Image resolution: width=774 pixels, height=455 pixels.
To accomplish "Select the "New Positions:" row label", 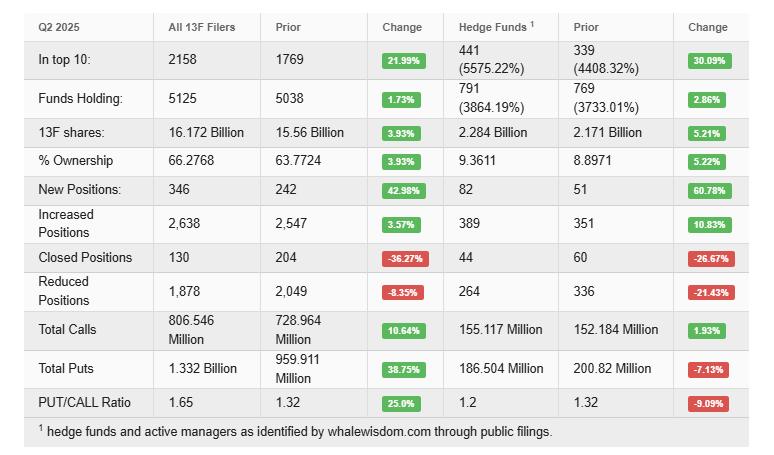I will click(79, 190).
